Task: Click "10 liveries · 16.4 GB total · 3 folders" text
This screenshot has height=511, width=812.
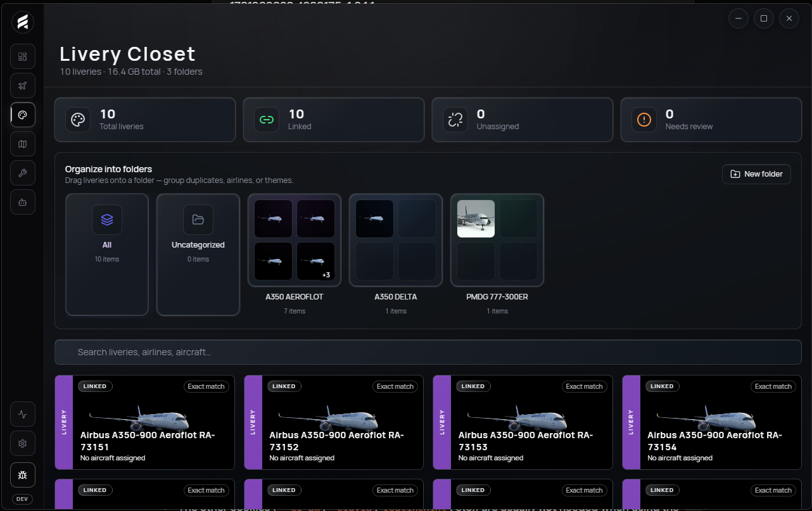Action: pyautogui.click(x=131, y=72)
